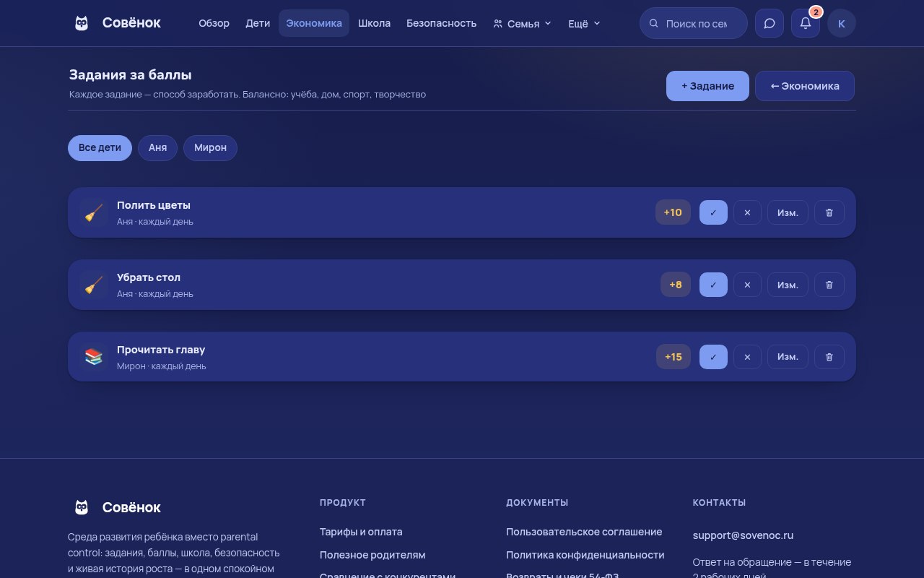Reject Полить цветы with the cross button
This screenshot has height=578, width=924.
[747, 212]
